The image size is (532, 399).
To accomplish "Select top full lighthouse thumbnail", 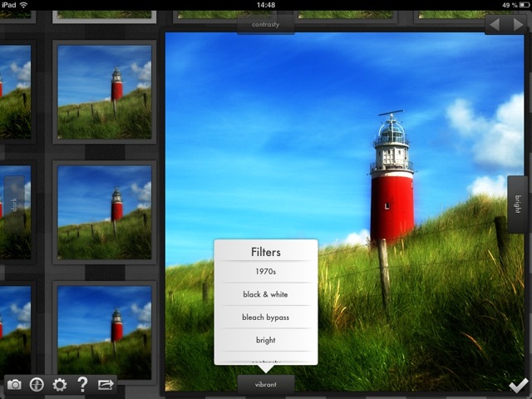I will tap(105, 92).
